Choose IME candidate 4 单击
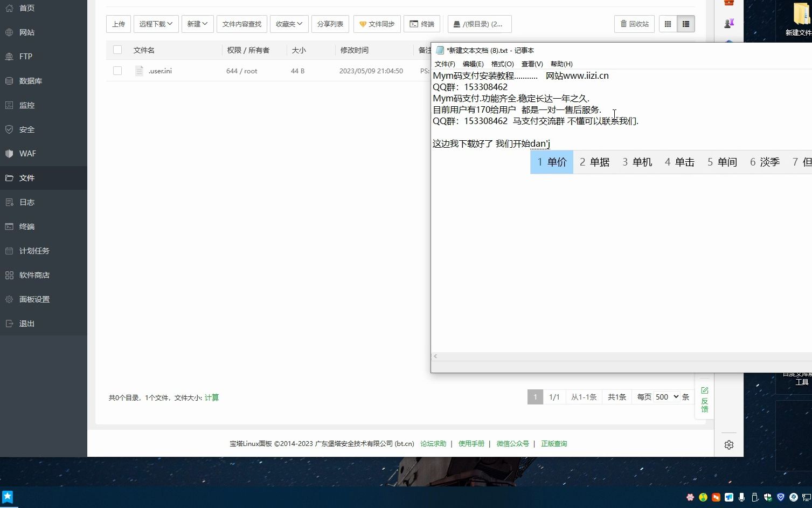This screenshot has height=508, width=812. (x=679, y=162)
